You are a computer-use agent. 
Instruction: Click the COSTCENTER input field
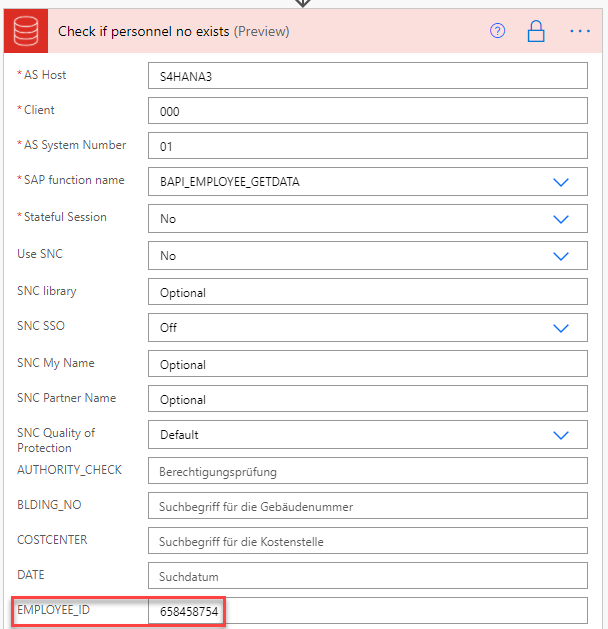coord(368,541)
